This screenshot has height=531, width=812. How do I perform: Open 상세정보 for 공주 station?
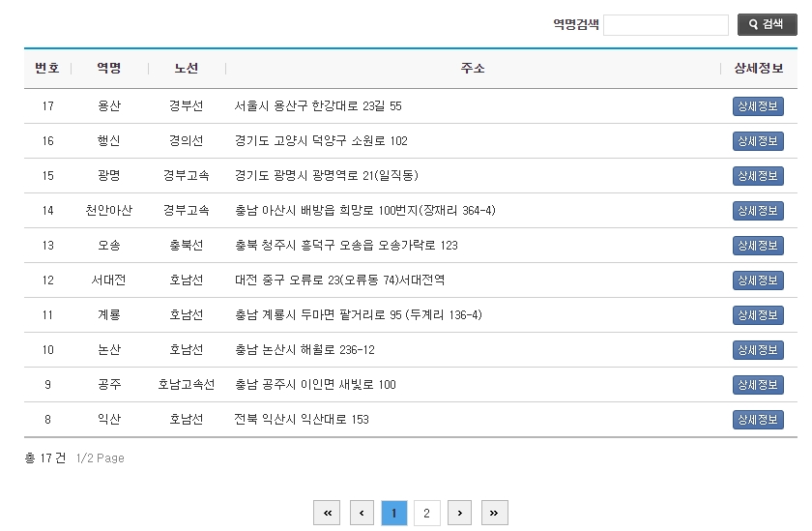pos(758,384)
